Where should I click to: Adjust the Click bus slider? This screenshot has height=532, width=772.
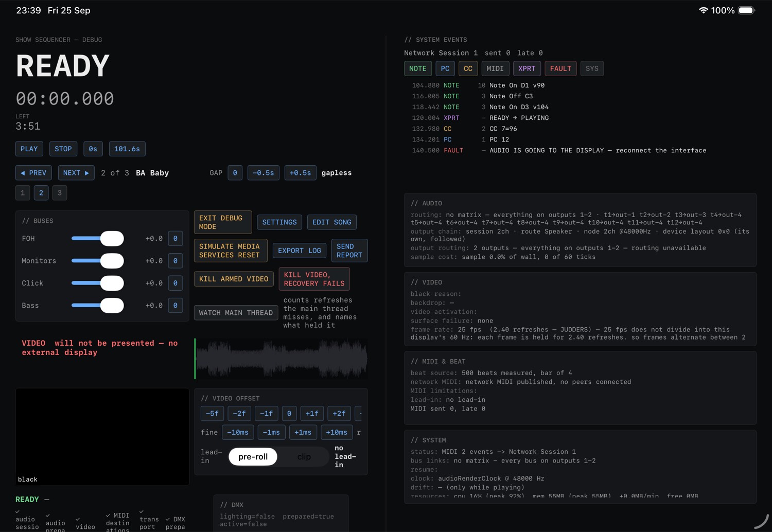tap(98, 283)
